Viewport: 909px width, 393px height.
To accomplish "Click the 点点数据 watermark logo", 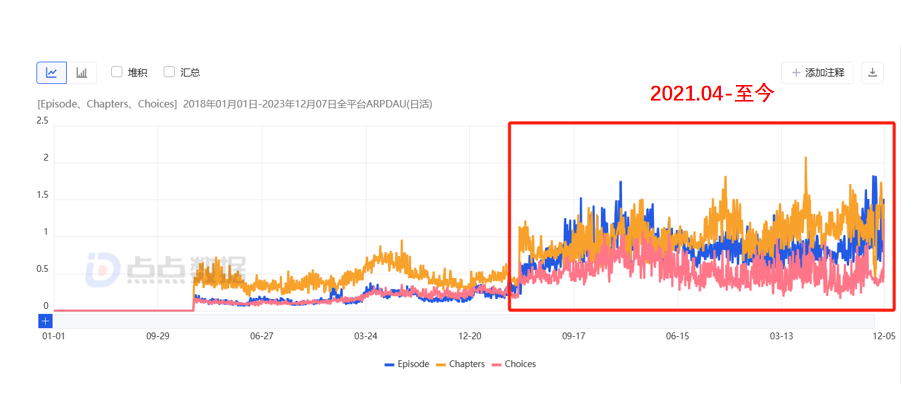I will tap(165, 270).
